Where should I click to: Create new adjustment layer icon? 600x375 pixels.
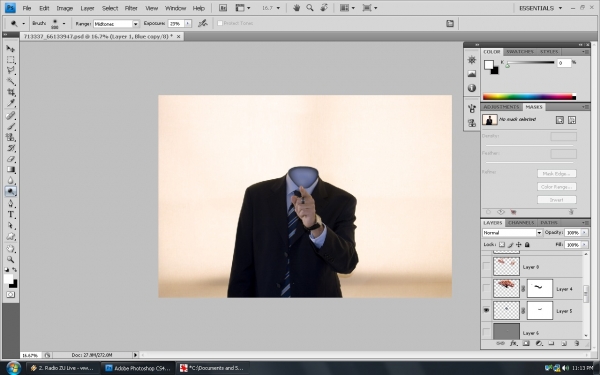coord(539,343)
